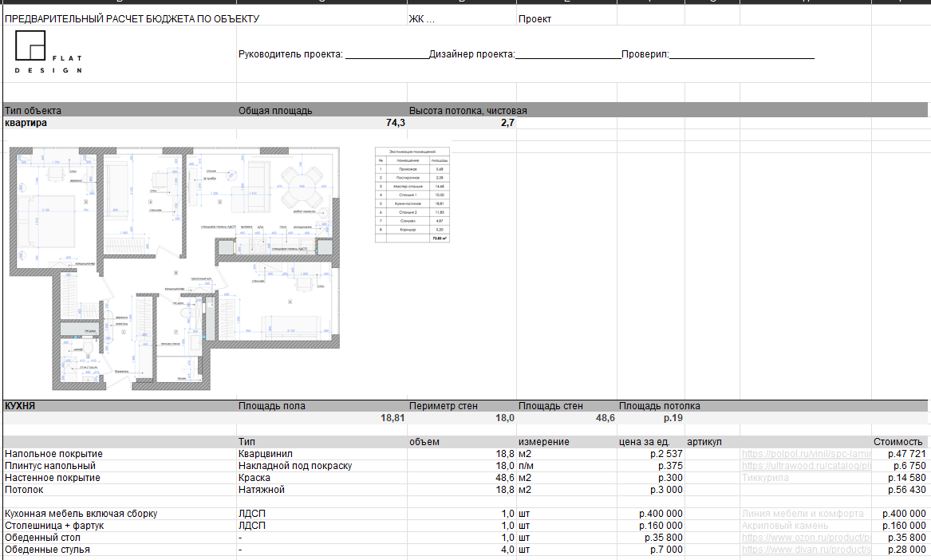
Task: Select the 'объем' column header
Action: [424, 442]
